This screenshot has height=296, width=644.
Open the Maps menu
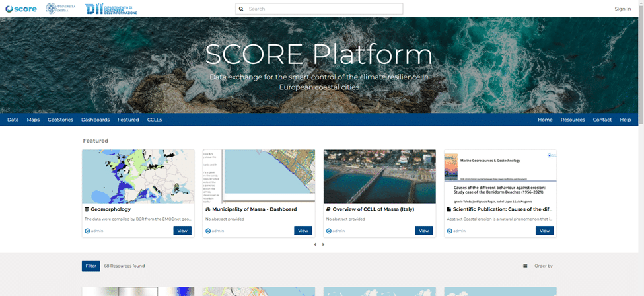coord(33,120)
